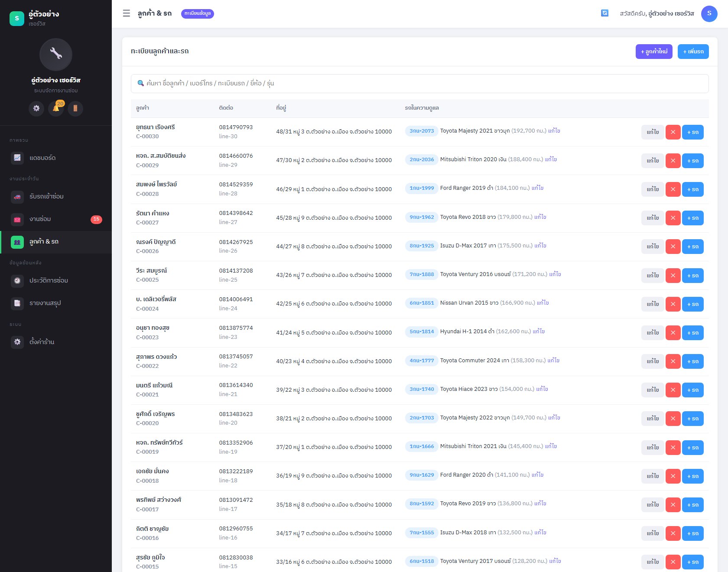
Task: Open ประวัติการซ่อม history menu
Action: point(56,281)
